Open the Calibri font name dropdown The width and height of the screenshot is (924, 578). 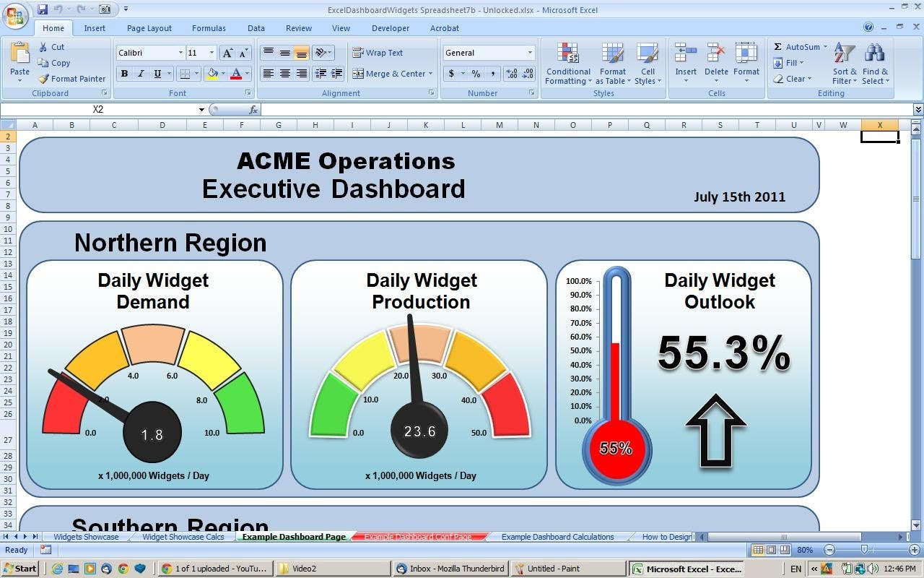pos(180,53)
